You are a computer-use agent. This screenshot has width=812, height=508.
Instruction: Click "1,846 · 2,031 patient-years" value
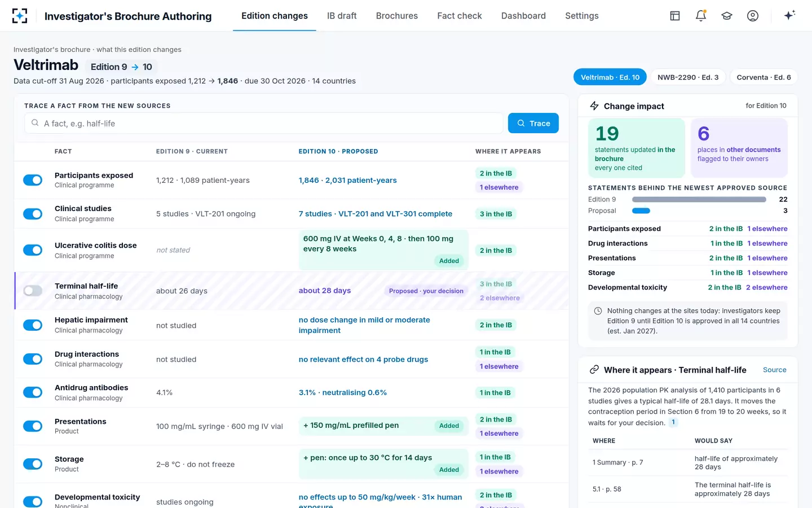click(x=347, y=180)
